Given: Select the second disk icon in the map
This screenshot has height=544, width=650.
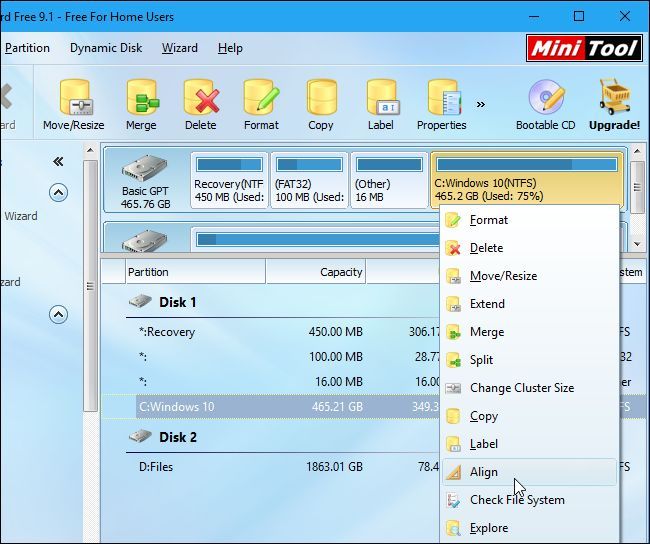Looking at the screenshot, I should pyautogui.click(x=144, y=241).
